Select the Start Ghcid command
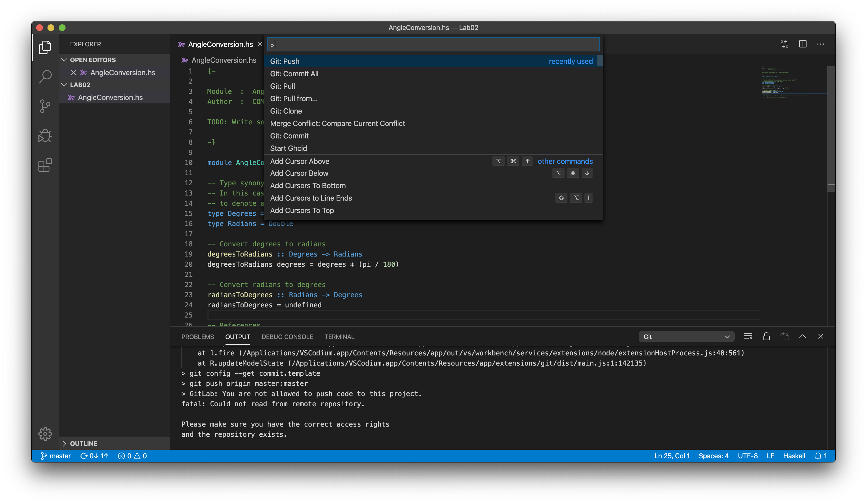The width and height of the screenshot is (867, 504). pyautogui.click(x=433, y=148)
